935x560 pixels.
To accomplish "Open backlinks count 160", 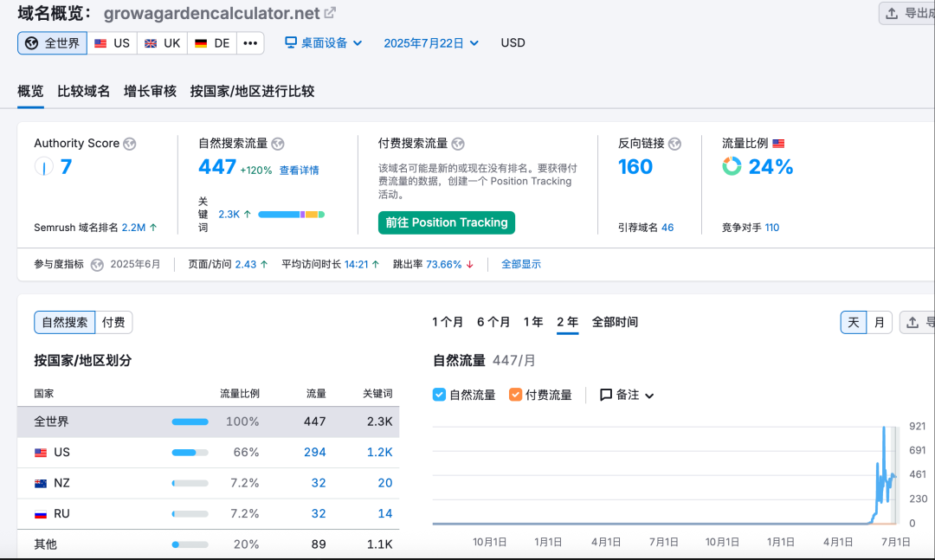I will coord(635,166).
